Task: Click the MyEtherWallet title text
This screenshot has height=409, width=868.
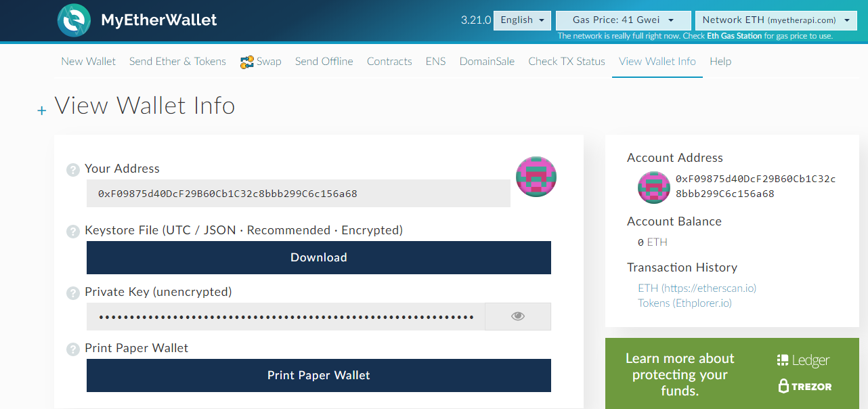Action: pos(159,20)
